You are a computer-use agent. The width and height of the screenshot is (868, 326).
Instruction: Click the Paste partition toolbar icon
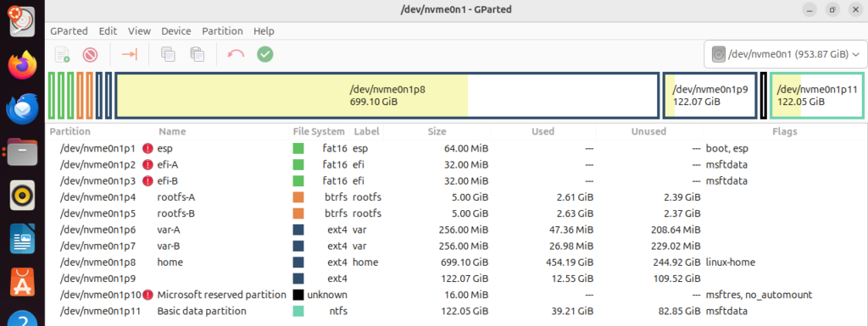click(x=197, y=54)
